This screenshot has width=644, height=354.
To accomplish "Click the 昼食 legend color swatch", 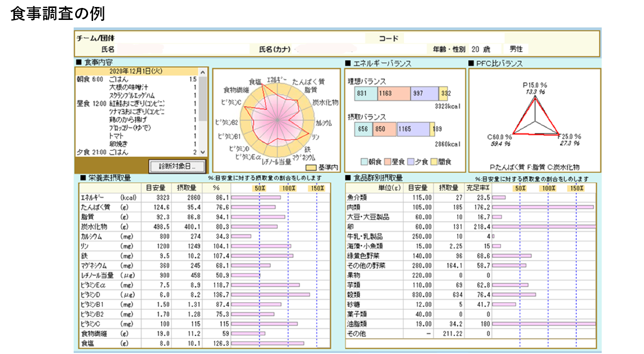I will coord(388,162).
